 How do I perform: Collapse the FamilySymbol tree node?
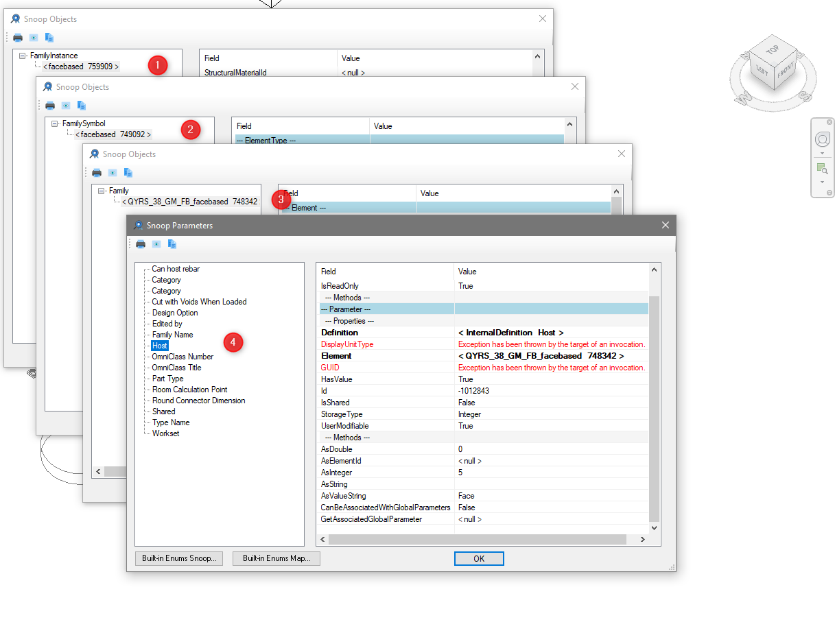[x=55, y=123]
